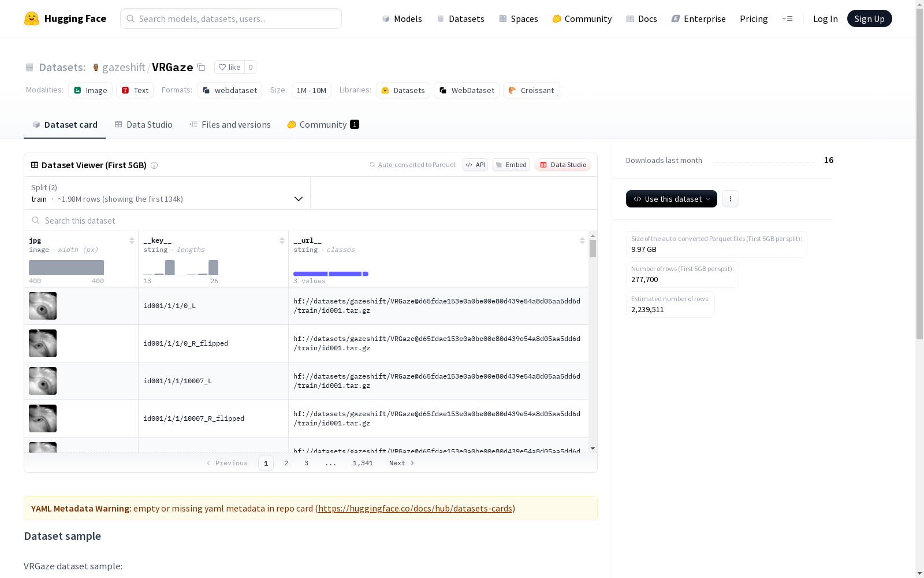Click the API button in dataset viewer
This screenshot has width=924, height=578.
(475, 165)
